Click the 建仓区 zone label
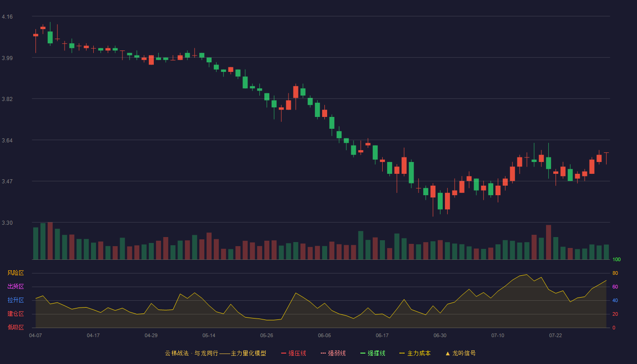 point(15,314)
